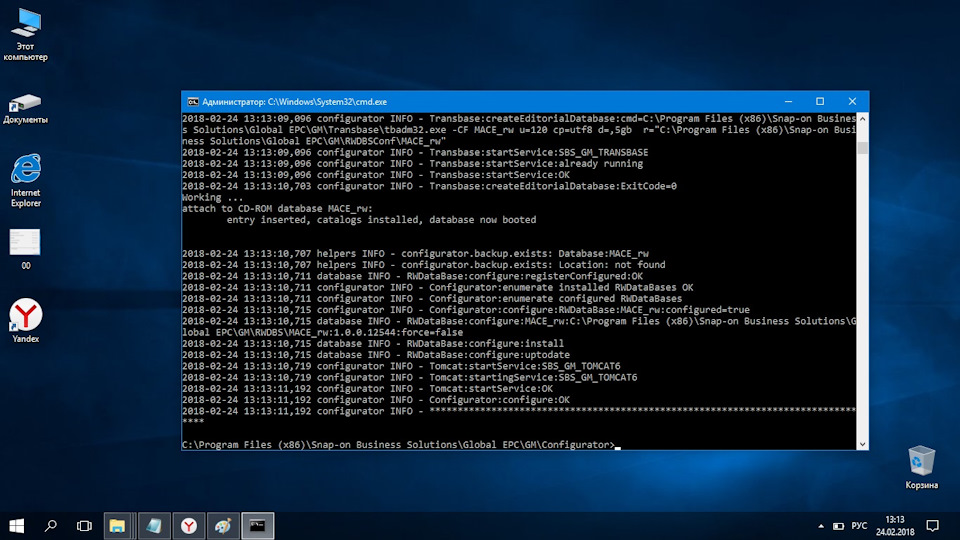Viewport: 960px width, 540px height.
Task: Open 'Документы' desktop shortcut
Action: tap(25, 109)
